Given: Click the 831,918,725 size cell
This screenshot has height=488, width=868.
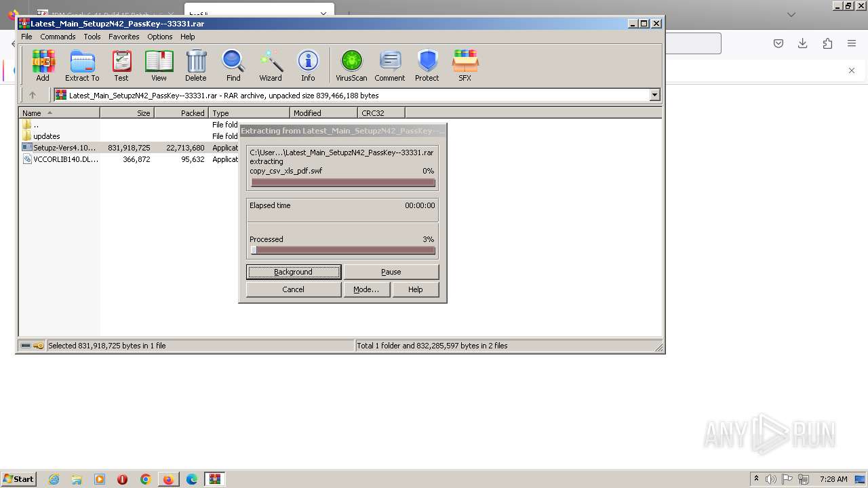Looking at the screenshot, I should (129, 148).
